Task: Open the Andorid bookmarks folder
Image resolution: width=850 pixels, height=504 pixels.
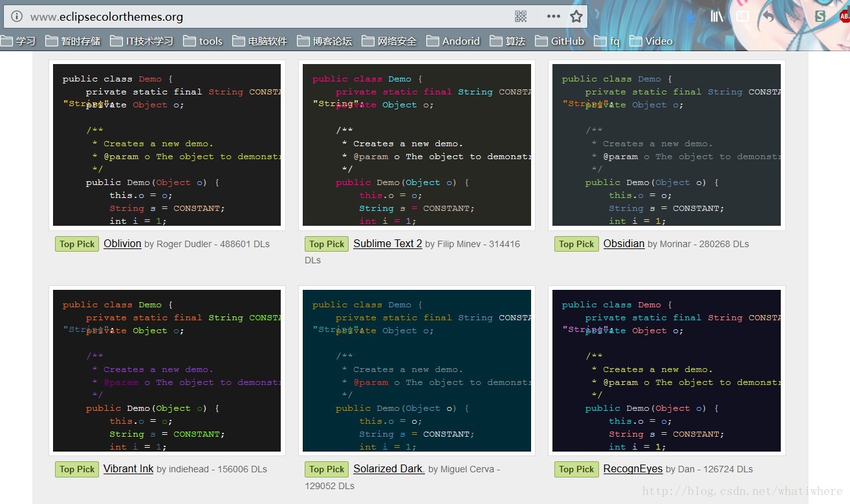Action: pyautogui.click(x=453, y=41)
